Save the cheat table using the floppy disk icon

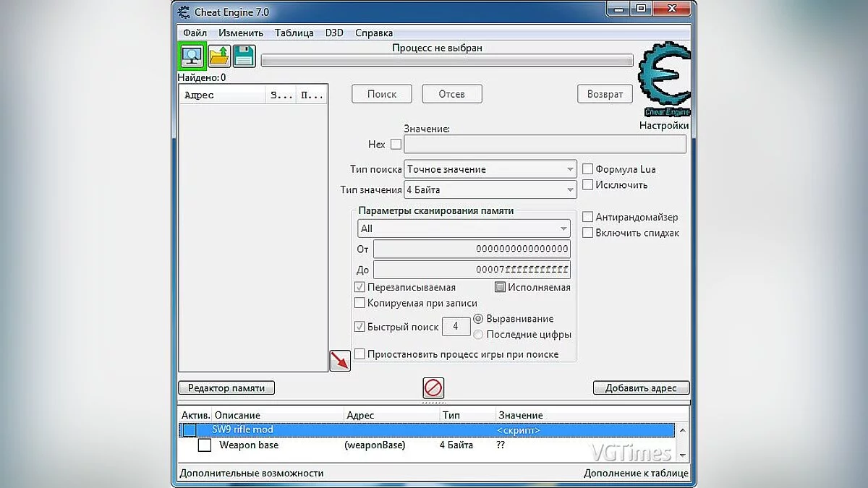[x=244, y=55]
